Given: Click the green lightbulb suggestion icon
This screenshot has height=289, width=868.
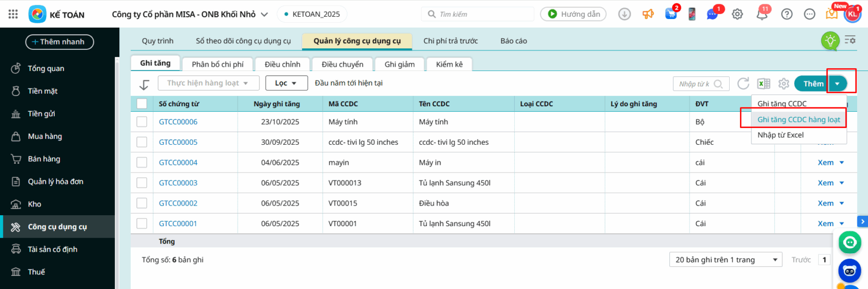Looking at the screenshot, I should tap(830, 41).
